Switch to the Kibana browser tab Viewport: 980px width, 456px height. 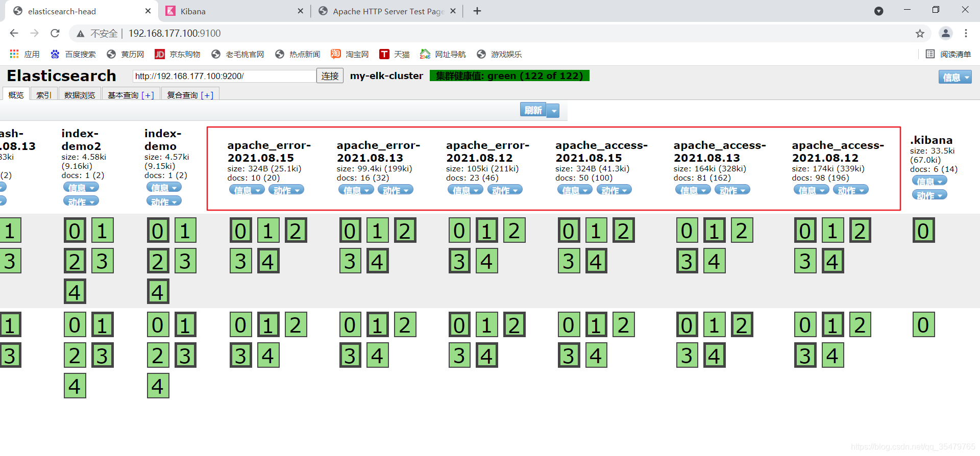coord(235,11)
